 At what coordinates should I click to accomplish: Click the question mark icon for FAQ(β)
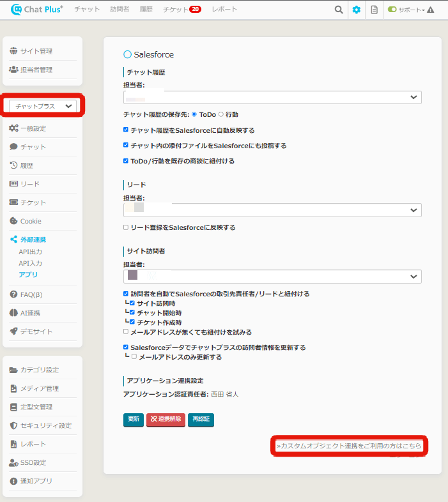pos(13,294)
